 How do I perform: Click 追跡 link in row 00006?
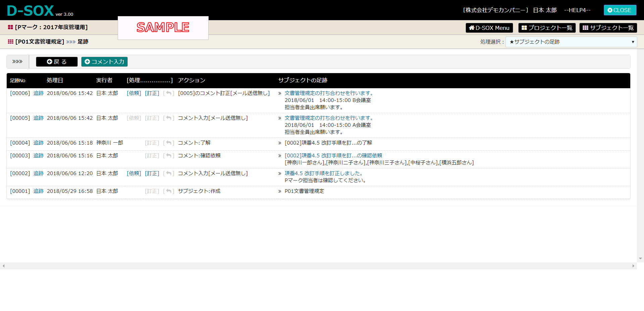(39, 93)
